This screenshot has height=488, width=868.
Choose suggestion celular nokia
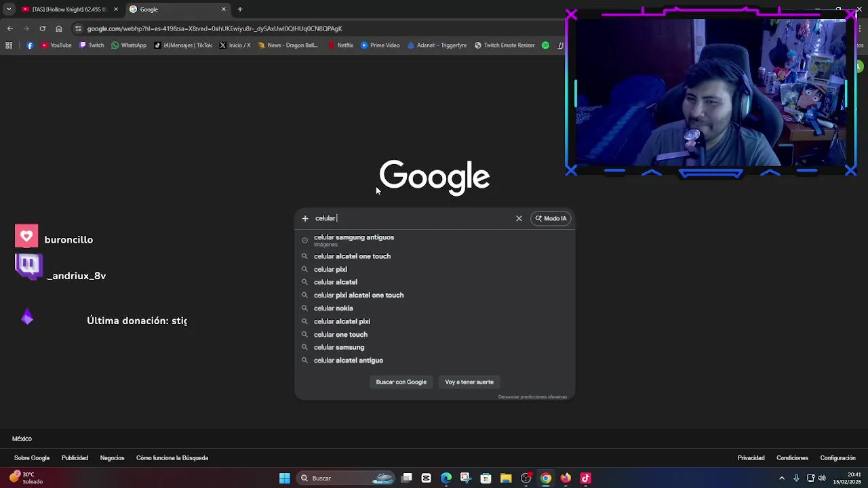(x=434, y=308)
